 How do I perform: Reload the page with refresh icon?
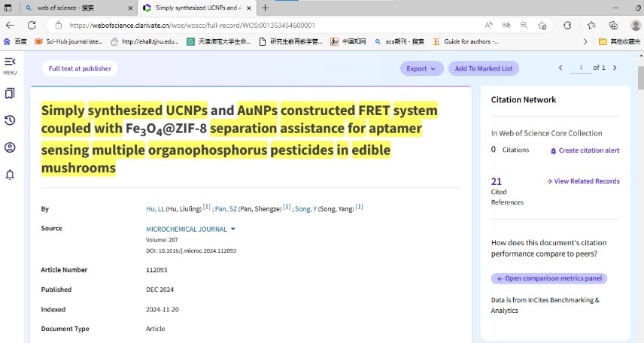(32, 26)
